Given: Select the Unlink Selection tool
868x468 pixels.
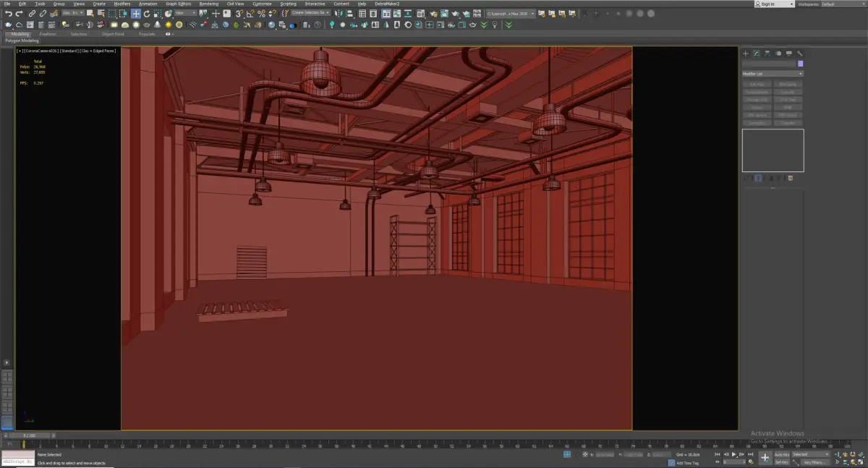Looking at the screenshot, I should (43, 13).
